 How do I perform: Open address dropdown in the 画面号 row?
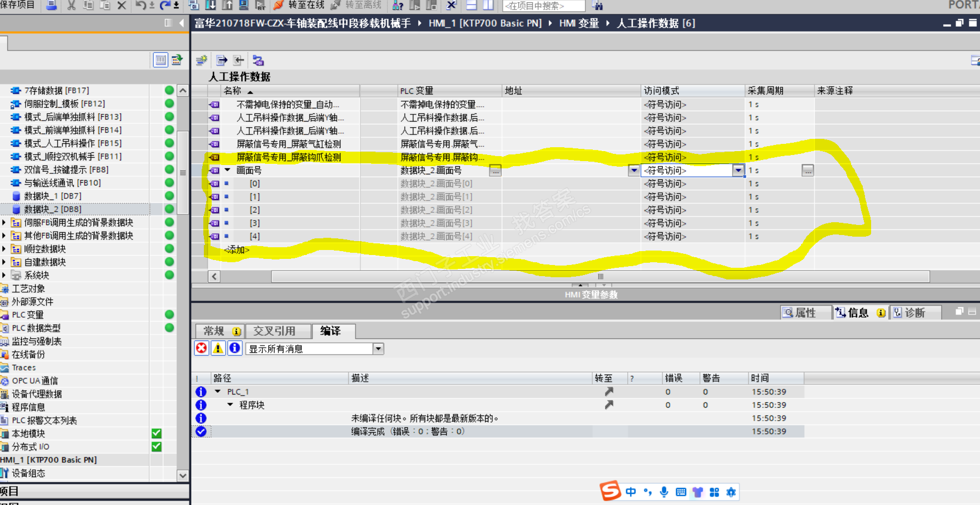(x=633, y=171)
